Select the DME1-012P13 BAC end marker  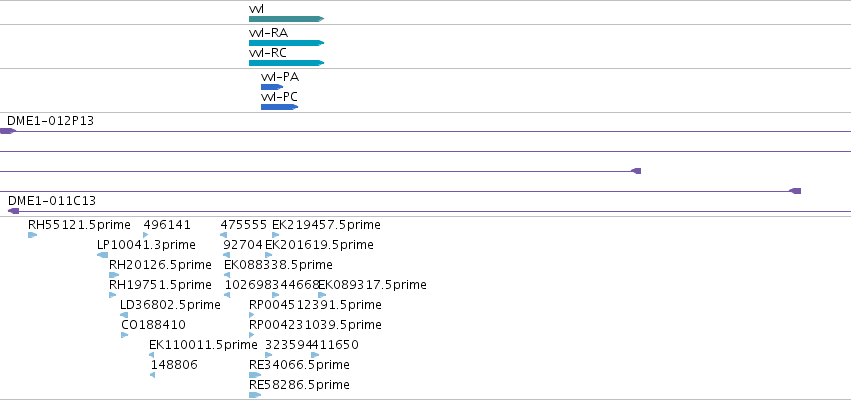coord(8,131)
